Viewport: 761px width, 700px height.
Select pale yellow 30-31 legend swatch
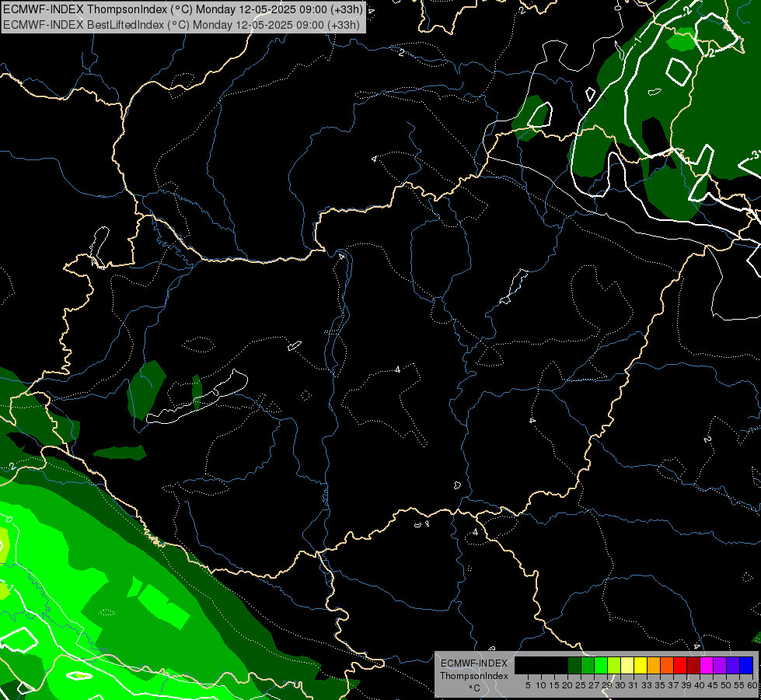click(x=627, y=665)
